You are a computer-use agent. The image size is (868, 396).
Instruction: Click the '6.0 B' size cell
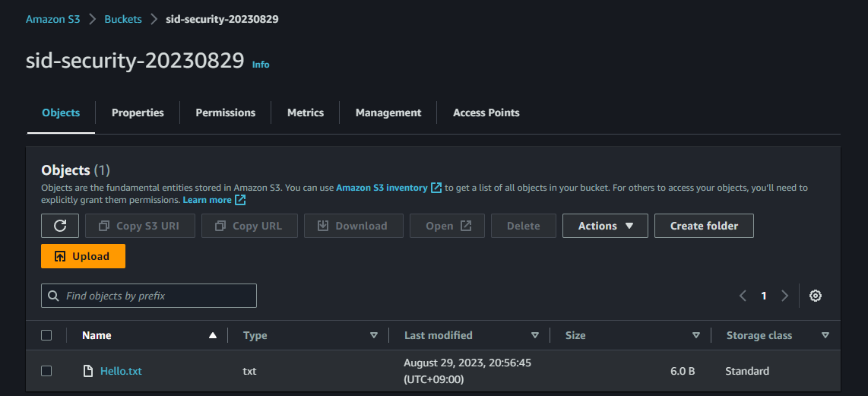683,371
